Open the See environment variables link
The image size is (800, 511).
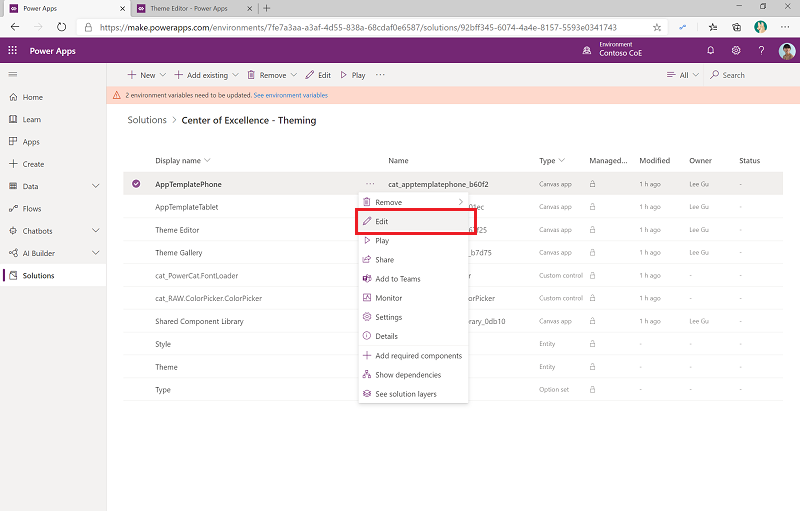tap(290, 95)
